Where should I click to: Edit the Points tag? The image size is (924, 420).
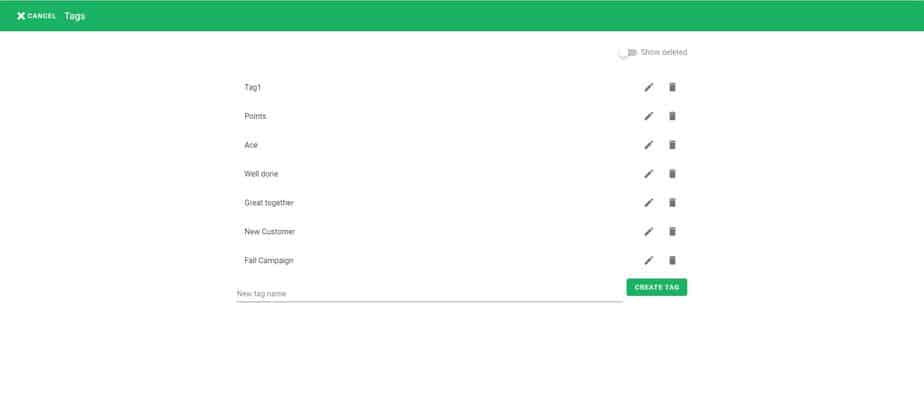[x=648, y=116]
